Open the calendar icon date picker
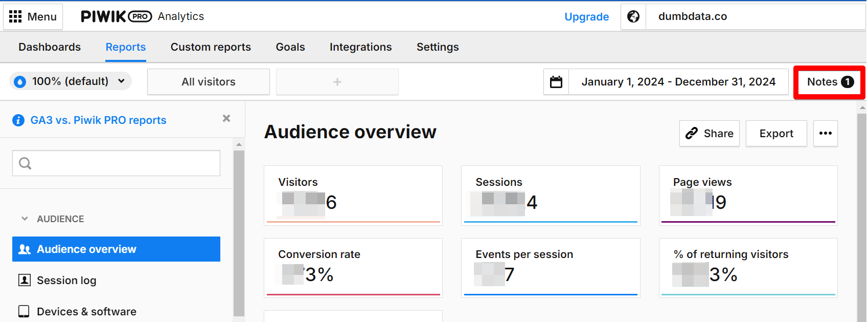This screenshot has width=868, height=322. point(556,82)
